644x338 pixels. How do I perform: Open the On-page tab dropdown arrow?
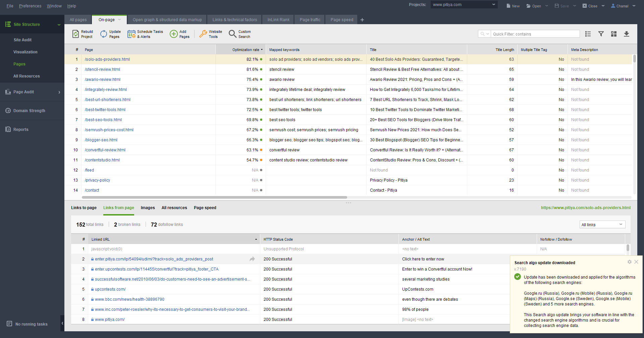point(119,19)
